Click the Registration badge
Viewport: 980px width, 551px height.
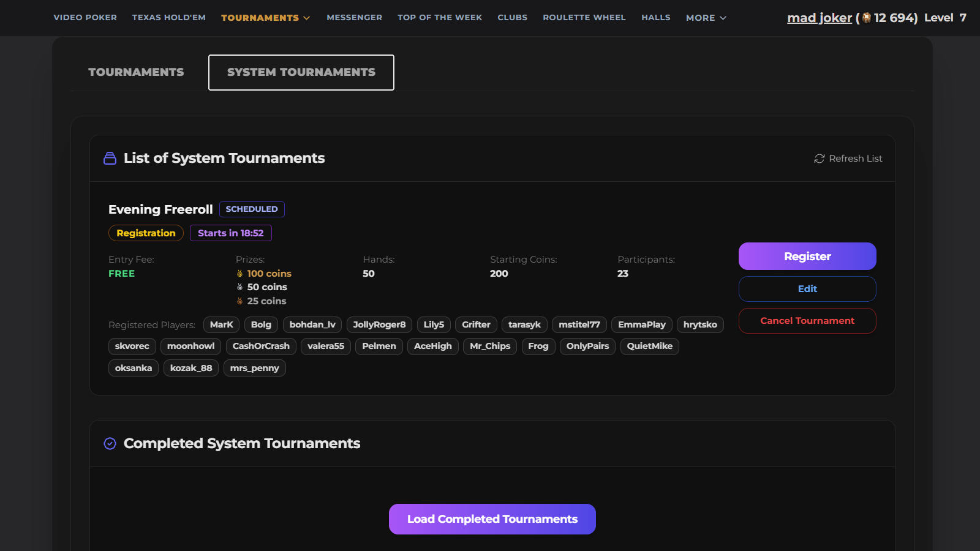(x=146, y=233)
